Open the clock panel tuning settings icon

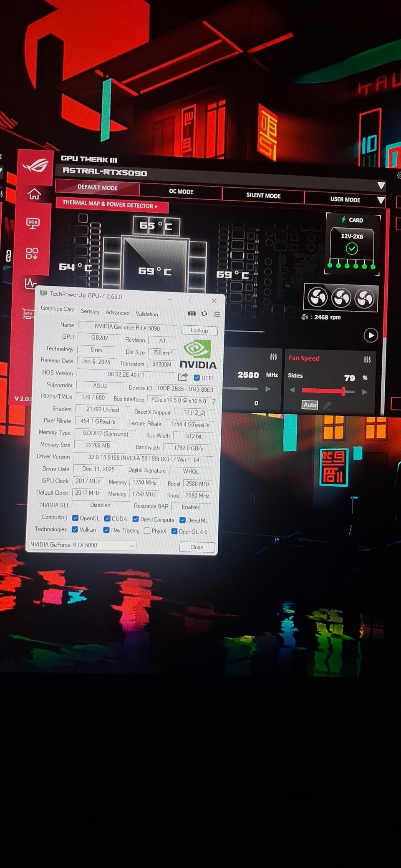(x=273, y=357)
